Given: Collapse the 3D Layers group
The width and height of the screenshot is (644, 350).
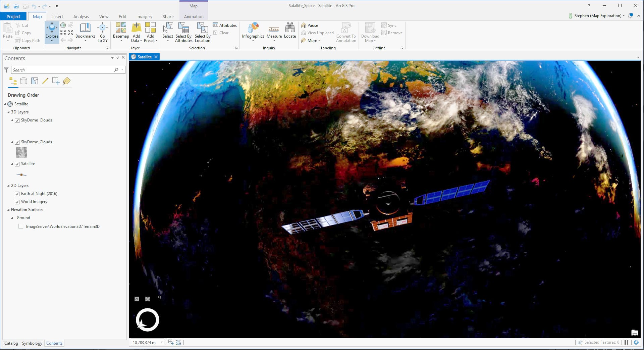Looking at the screenshot, I should pos(8,112).
